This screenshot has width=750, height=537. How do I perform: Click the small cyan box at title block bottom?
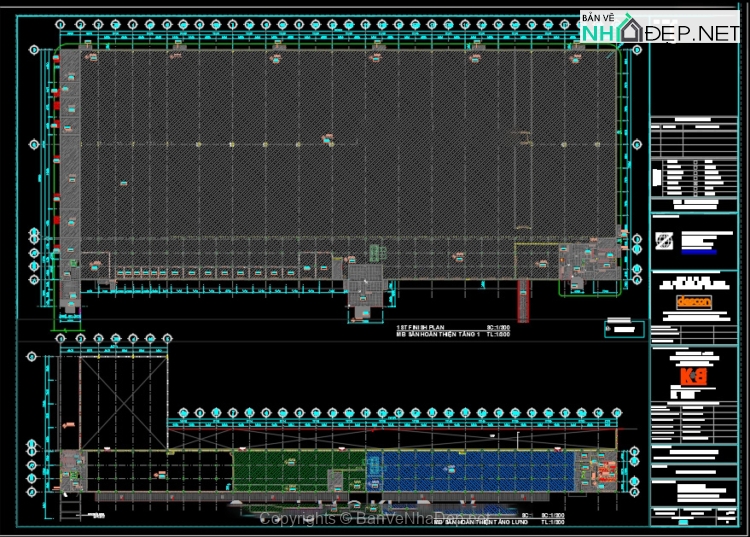point(684,522)
